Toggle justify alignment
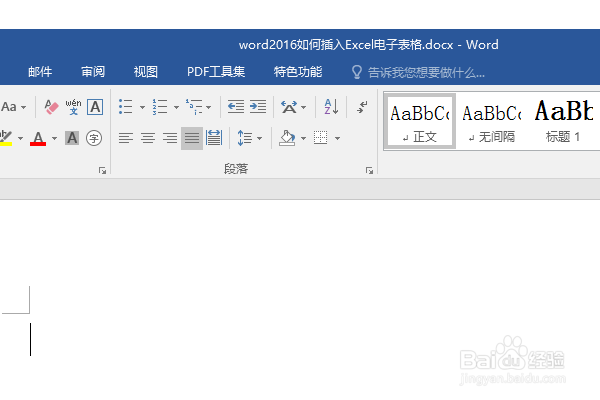Screen dimensions: 600x400 point(192,138)
